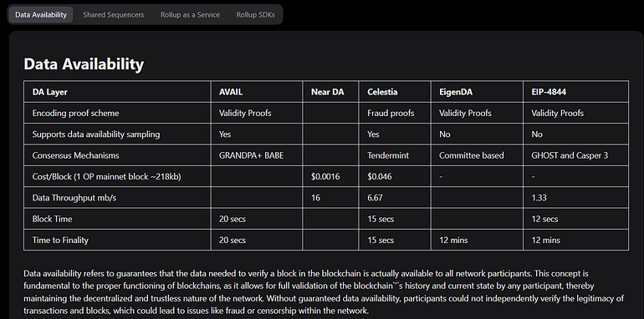This screenshot has height=319, width=644.
Task: Click the 'Time to Finality' row label
Action: (x=60, y=241)
